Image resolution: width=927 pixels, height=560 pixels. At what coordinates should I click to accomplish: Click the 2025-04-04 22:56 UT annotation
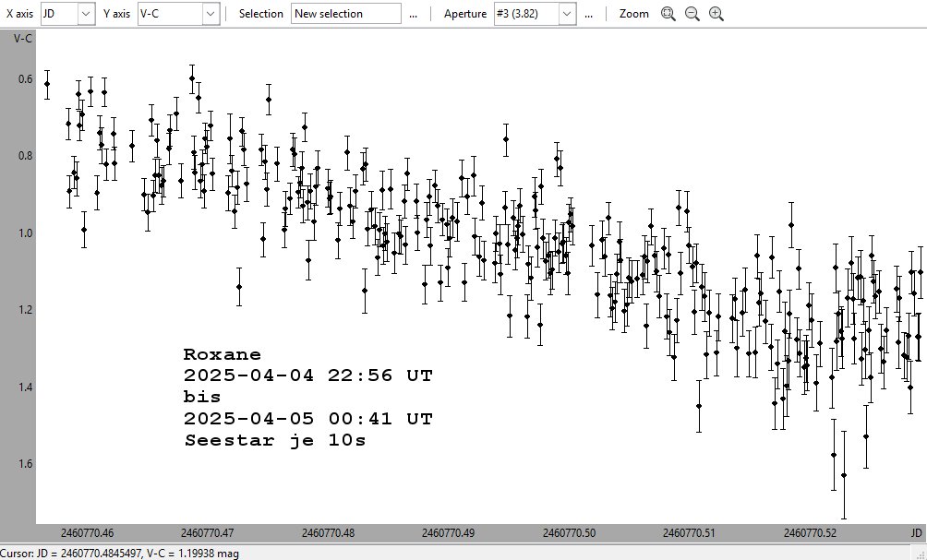click(x=308, y=375)
